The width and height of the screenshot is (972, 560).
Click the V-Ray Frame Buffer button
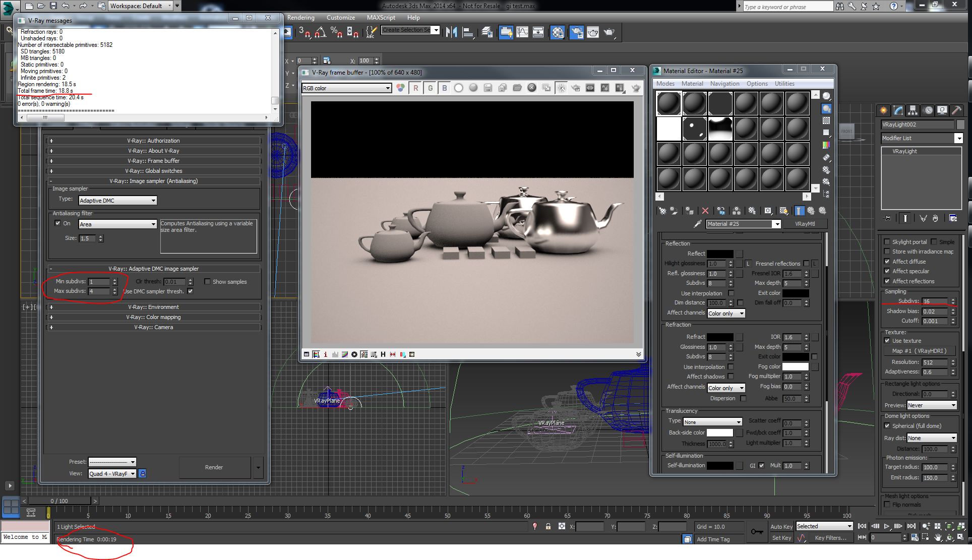tap(153, 161)
